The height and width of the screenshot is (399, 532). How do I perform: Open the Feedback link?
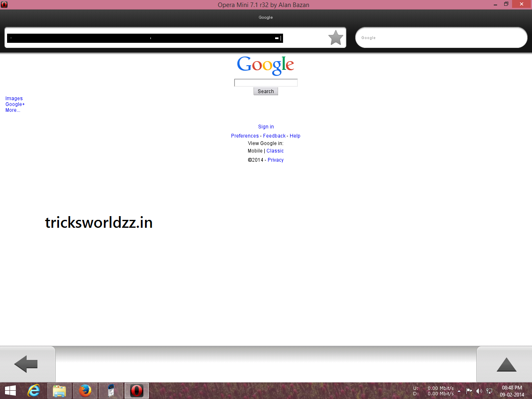tap(274, 136)
